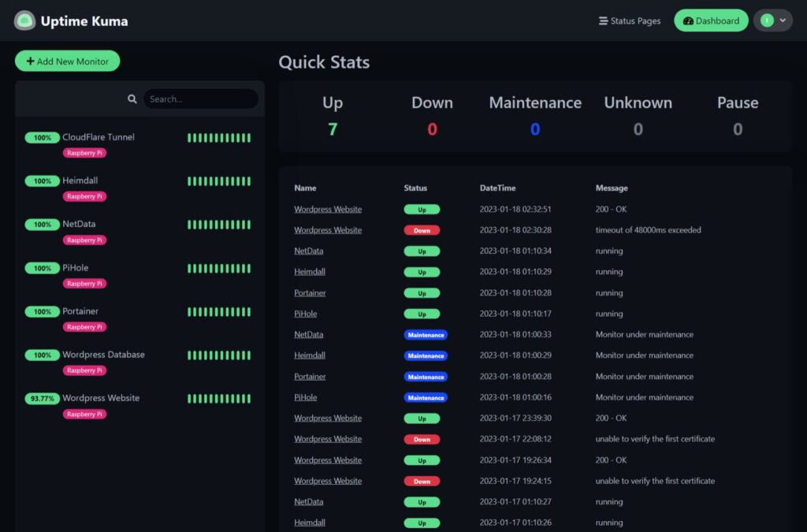Open the Wordpress Website monitor in sidebar
The image size is (807, 532).
(101, 398)
